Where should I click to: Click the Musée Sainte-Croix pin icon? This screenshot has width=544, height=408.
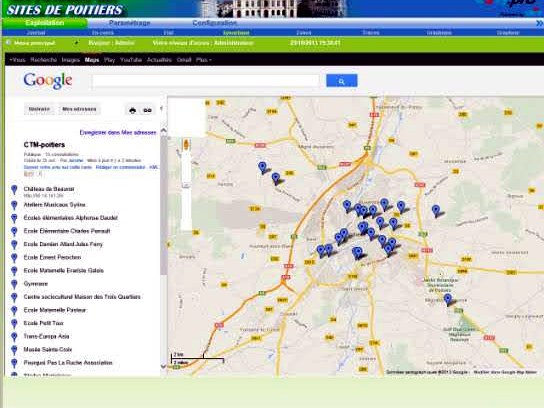pos(14,350)
